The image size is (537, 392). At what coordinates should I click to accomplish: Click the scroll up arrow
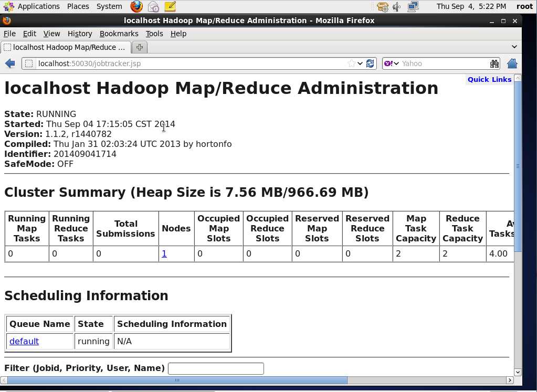(518, 78)
